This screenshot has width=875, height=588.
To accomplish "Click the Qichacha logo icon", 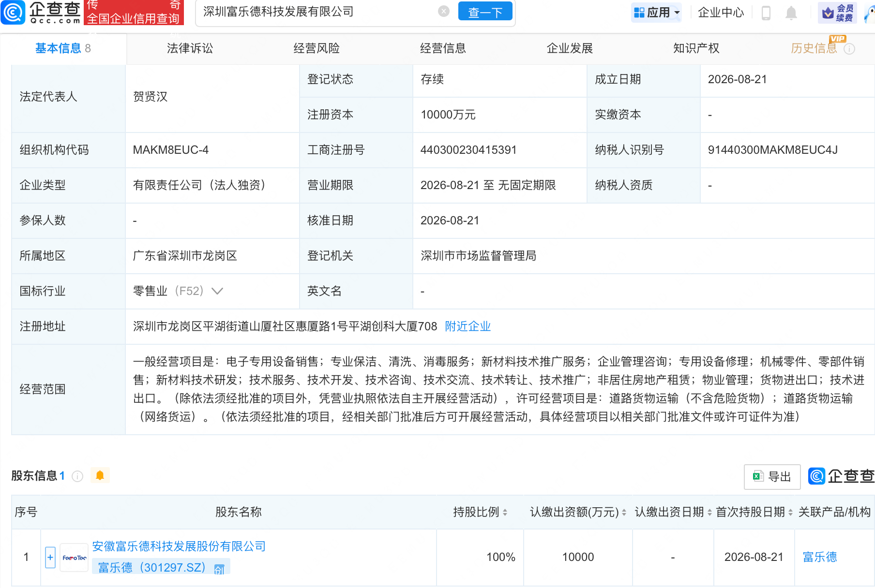I will (x=13, y=13).
